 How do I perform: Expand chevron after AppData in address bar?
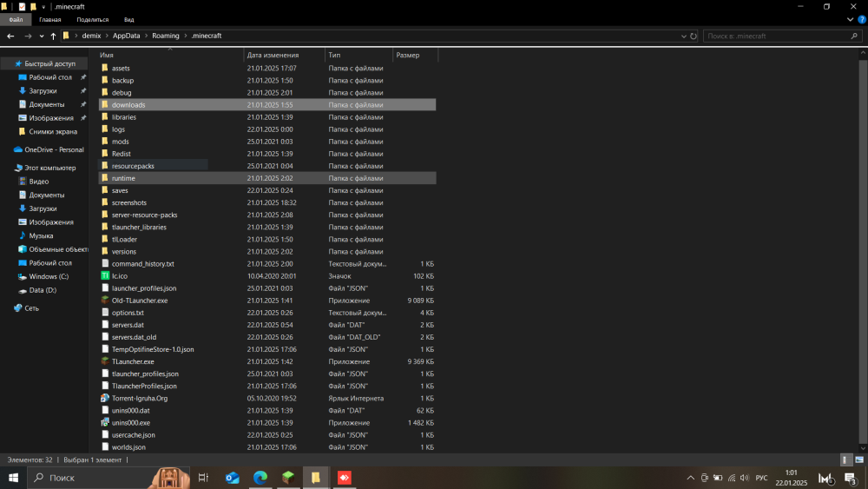pos(146,36)
